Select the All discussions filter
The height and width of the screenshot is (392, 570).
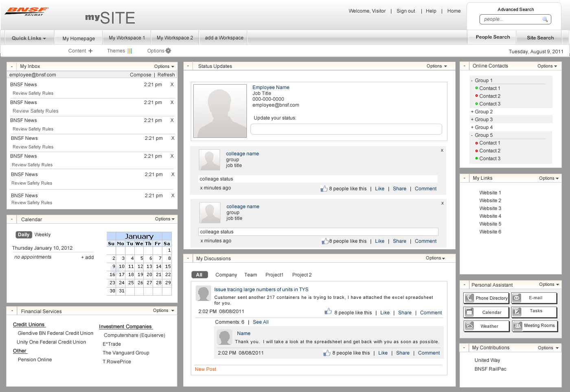199,275
